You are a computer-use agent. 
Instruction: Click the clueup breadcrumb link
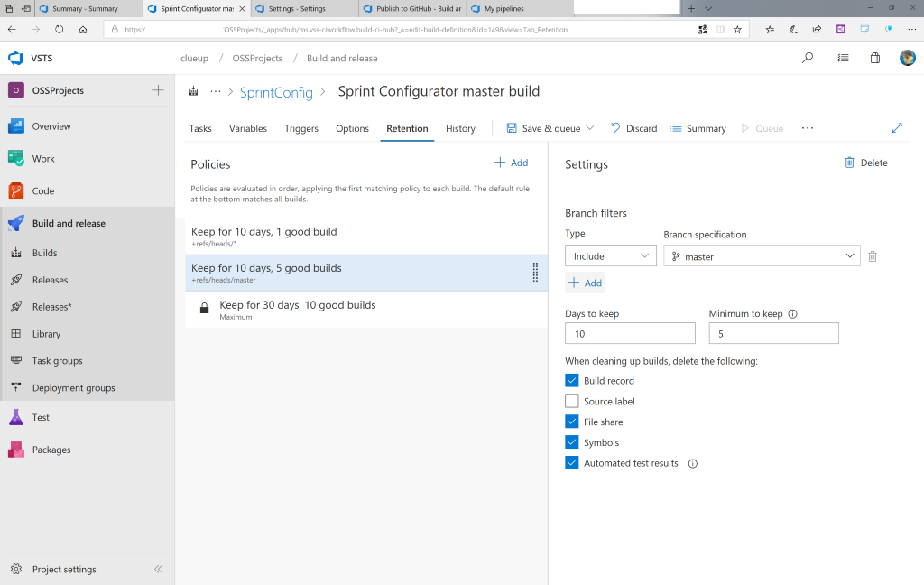195,59
